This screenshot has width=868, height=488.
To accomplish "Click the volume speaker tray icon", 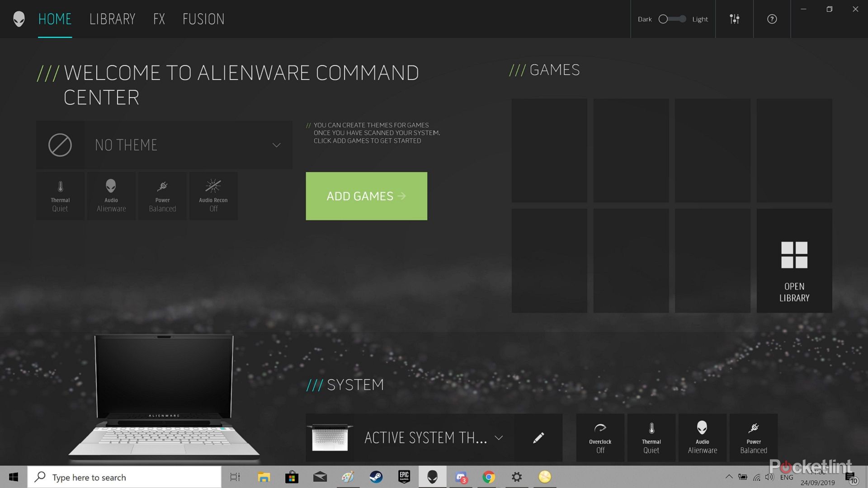I will [769, 477].
